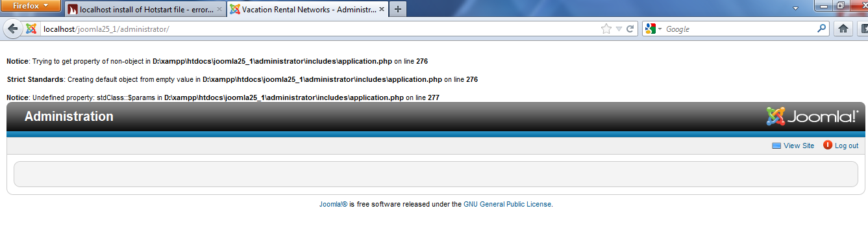The image size is (868, 243).
Task: Follow the View Site link
Action: coord(799,146)
